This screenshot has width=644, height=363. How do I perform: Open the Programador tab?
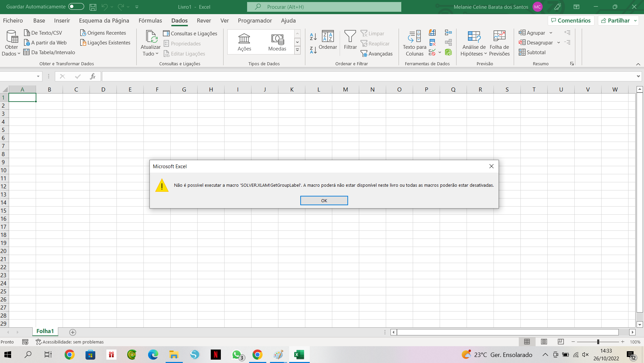click(x=255, y=21)
